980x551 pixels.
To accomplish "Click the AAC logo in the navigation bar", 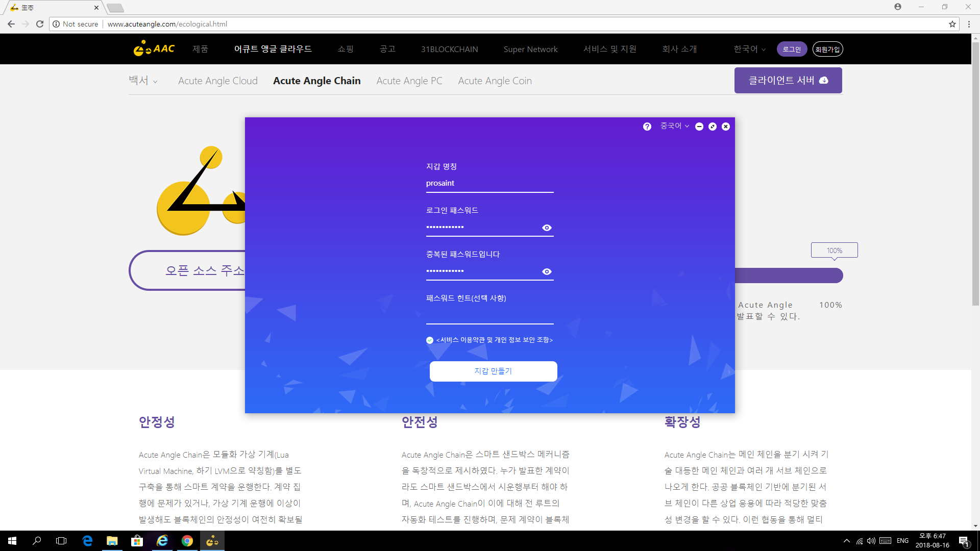I will (154, 48).
